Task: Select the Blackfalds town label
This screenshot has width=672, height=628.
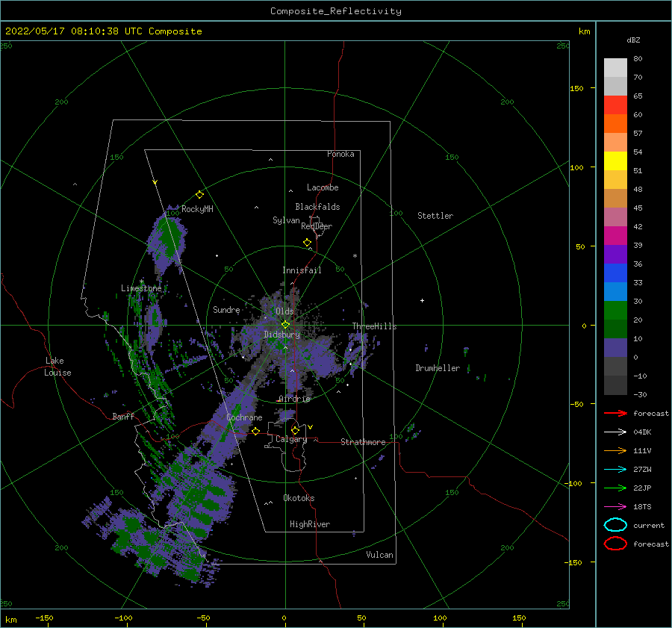Action: 317,207
